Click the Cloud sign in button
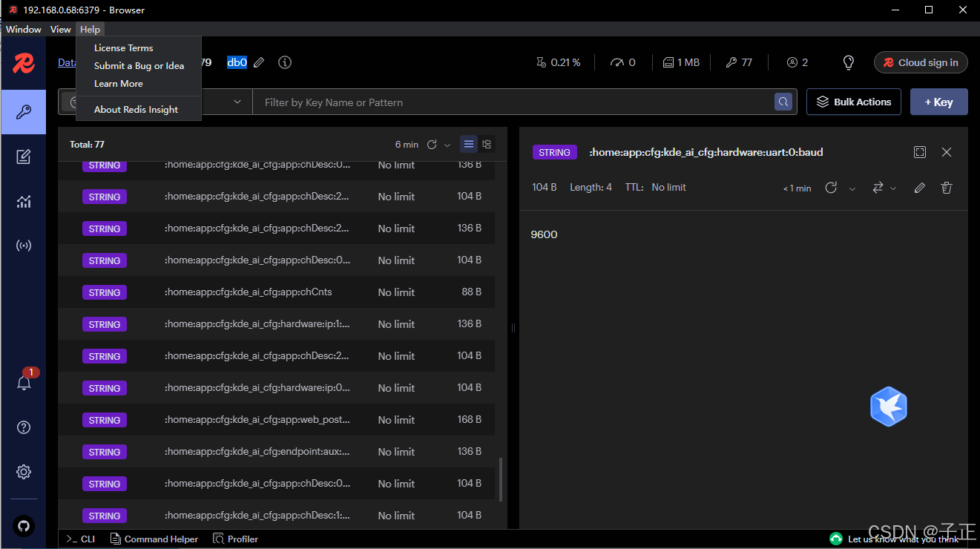The image size is (980, 549). coord(921,63)
